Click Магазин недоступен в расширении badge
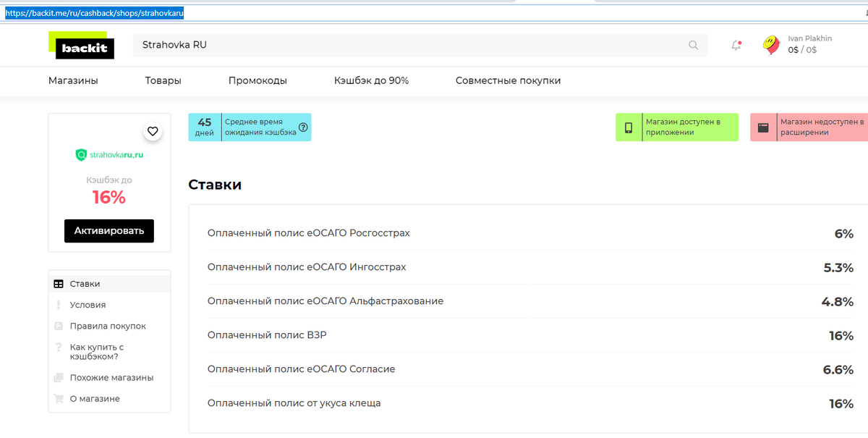Image resolution: width=868 pixels, height=438 pixels. [x=809, y=127]
